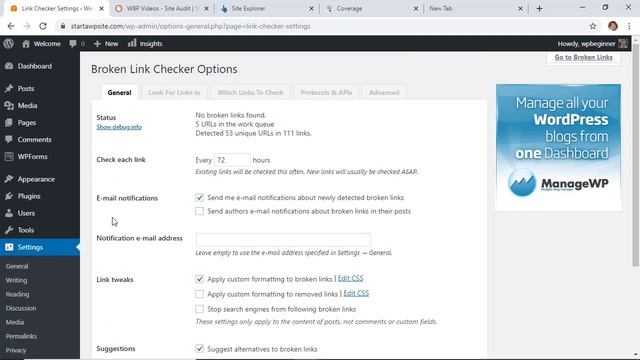Open the Chrome profile avatar
The image size is (640, 360).
[613, 26]
